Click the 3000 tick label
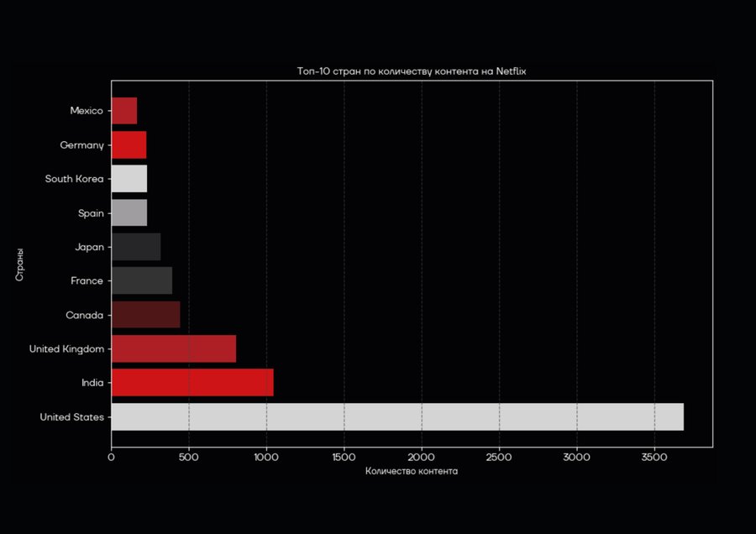This screenshot has height=534, width=756. (576, 457)
